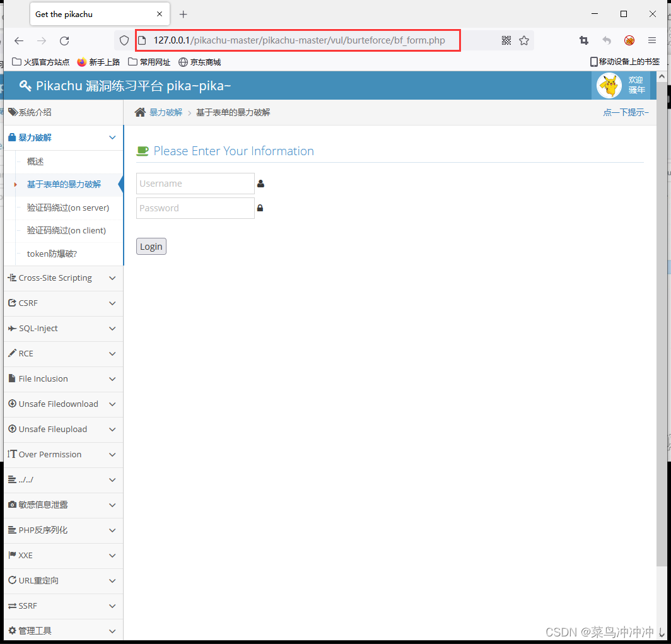This screenshot has width=671, height=644.
Task: Open the 新手上路 Firefox bookmark
Action: 98,62
